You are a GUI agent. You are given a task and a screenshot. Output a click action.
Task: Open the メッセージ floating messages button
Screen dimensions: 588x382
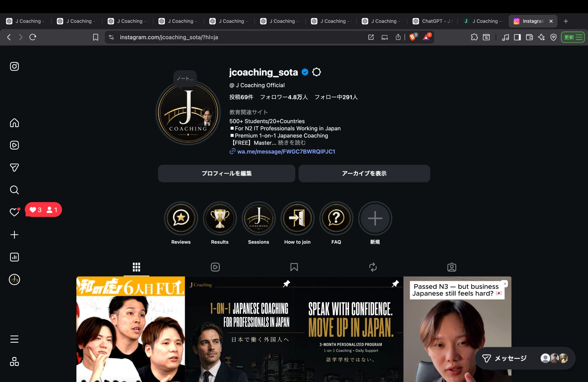coord(525,358)
